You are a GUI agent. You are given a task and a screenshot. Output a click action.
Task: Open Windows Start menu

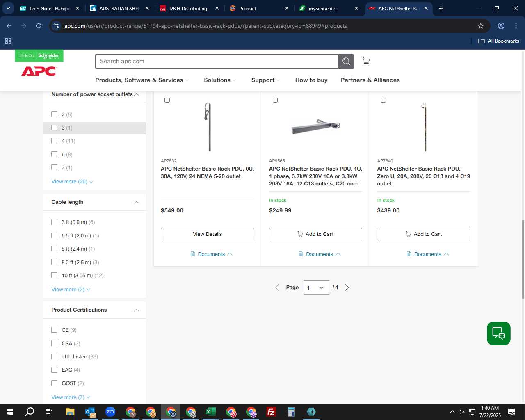click(x=10, y=412)
